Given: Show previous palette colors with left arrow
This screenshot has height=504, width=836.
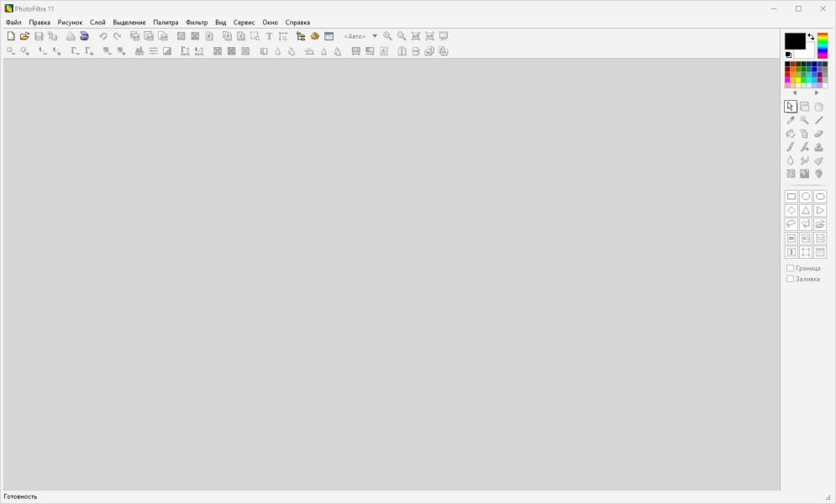Looking at the screenshot, I should [x=795, y=92].
